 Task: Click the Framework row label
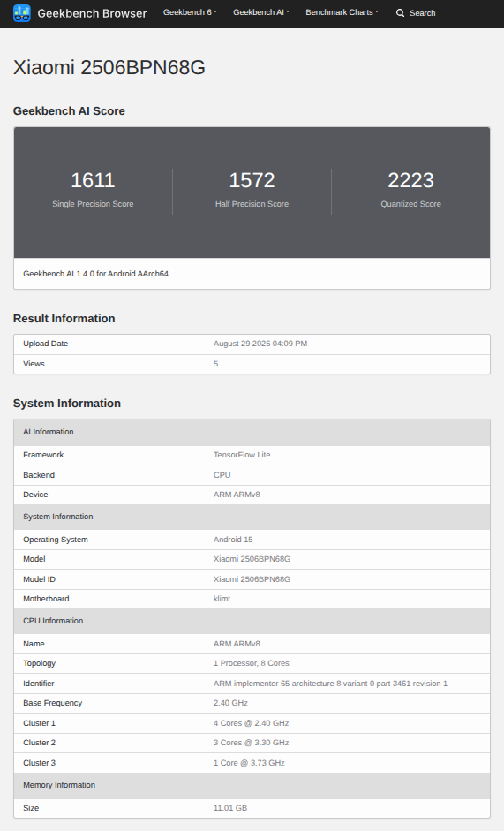(43, 455)
